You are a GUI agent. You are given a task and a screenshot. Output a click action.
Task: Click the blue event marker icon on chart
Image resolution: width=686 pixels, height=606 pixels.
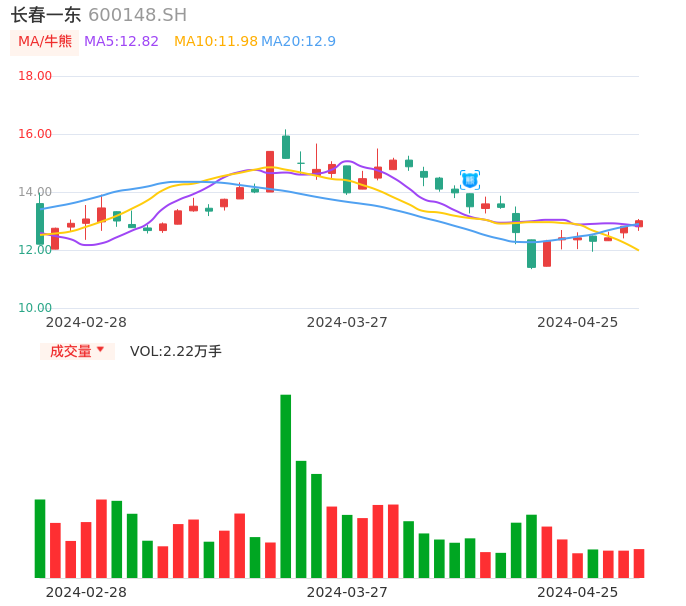[x=470, y=180]
